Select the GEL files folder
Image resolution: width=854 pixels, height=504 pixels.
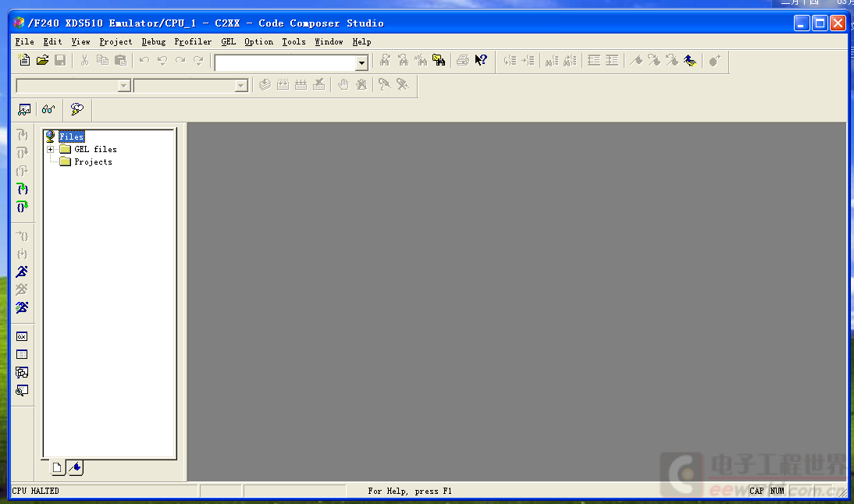coord(95,149)
